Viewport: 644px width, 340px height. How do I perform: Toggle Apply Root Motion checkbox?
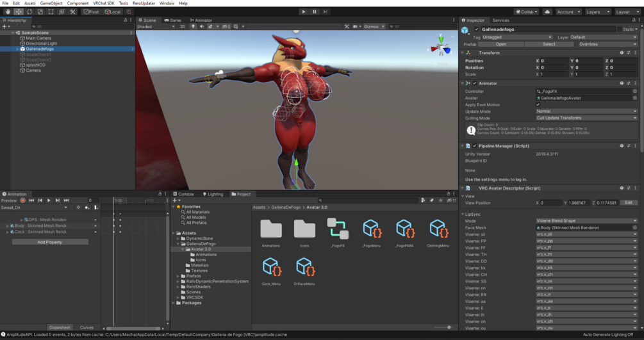coord(538,105)
